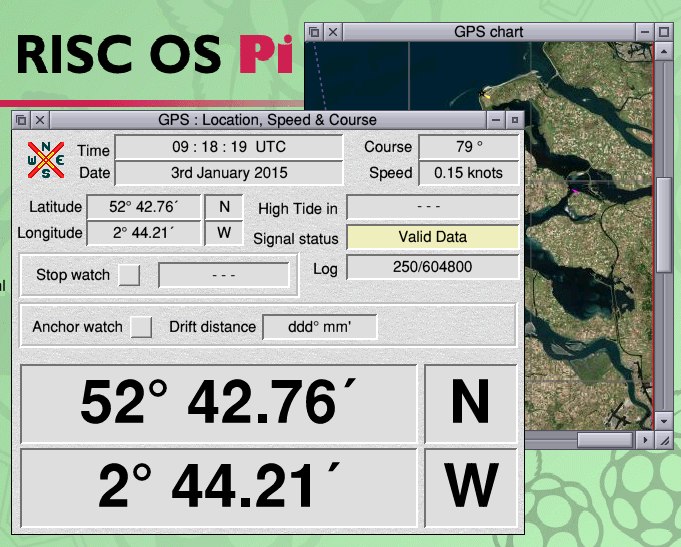681x547 pixels.
Task: Close the GPS chart window
Action: tap(333, 32)
